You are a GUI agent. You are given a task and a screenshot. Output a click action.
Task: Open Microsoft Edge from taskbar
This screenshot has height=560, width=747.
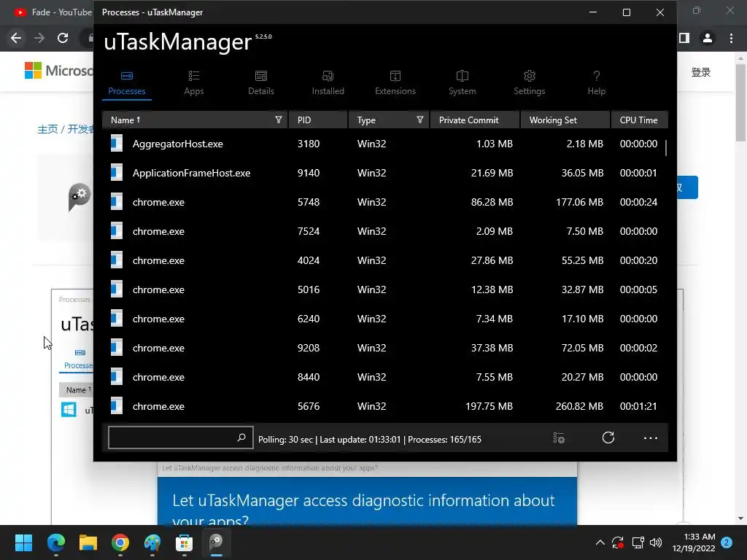click(55, 542)
